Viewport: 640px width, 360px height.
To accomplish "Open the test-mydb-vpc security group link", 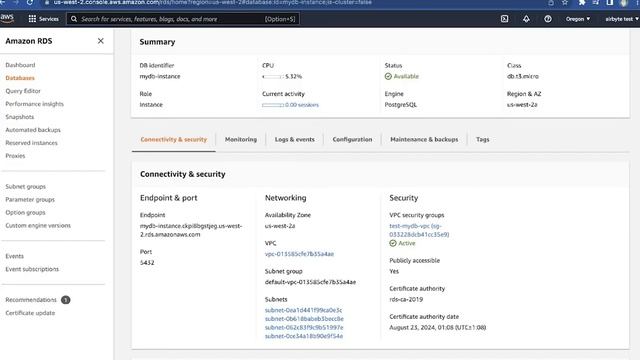I will tap(419, 230).
